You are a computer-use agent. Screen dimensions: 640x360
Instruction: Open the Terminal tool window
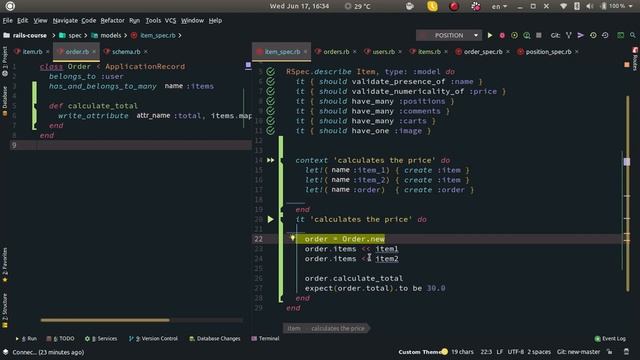[265, 338]
